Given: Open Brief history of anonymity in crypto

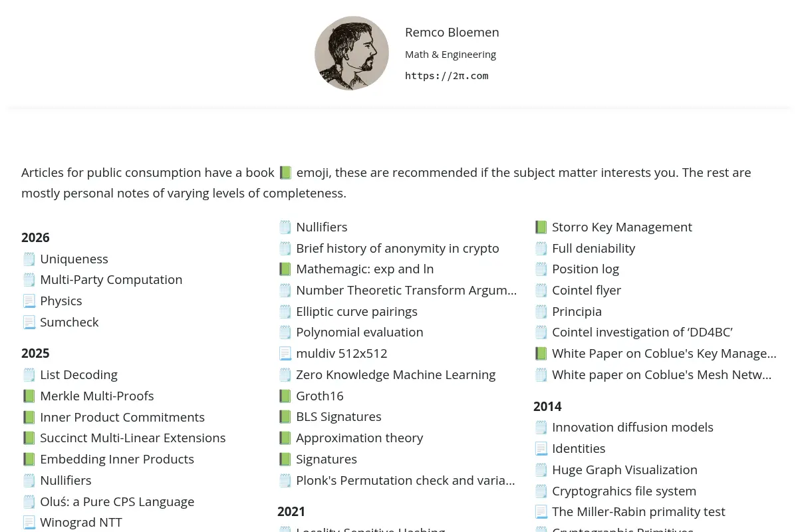Looking at the screenshot, I should point(398,248).
